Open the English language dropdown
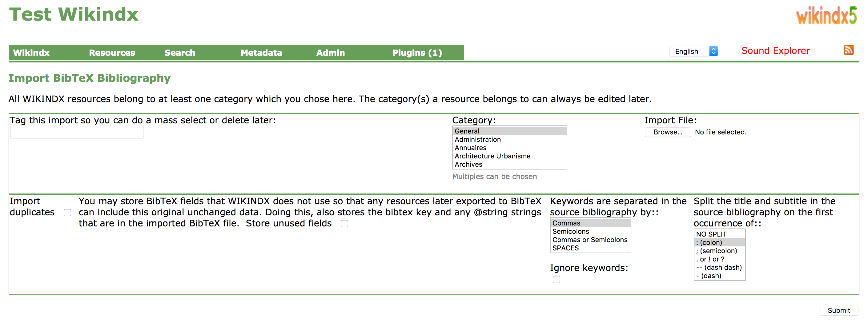This screenshot has width=868, height=323. (693, 51)
